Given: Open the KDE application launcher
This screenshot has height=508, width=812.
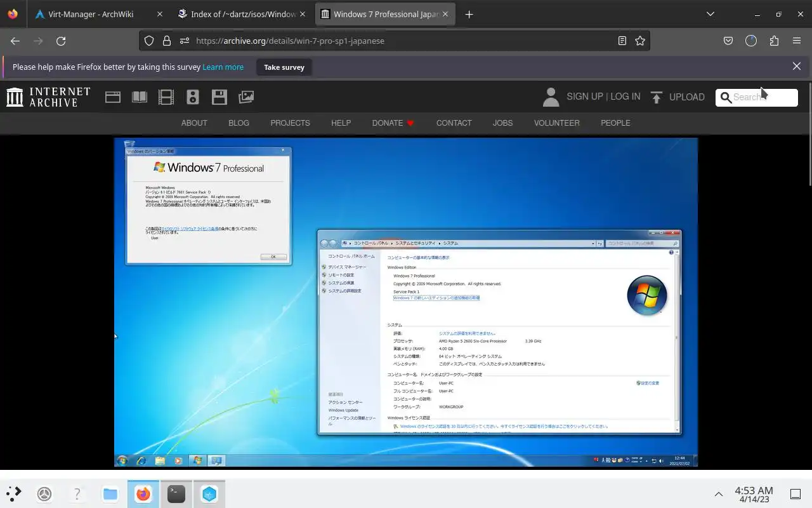Looking at the screenshot, I should click(14, 493).
